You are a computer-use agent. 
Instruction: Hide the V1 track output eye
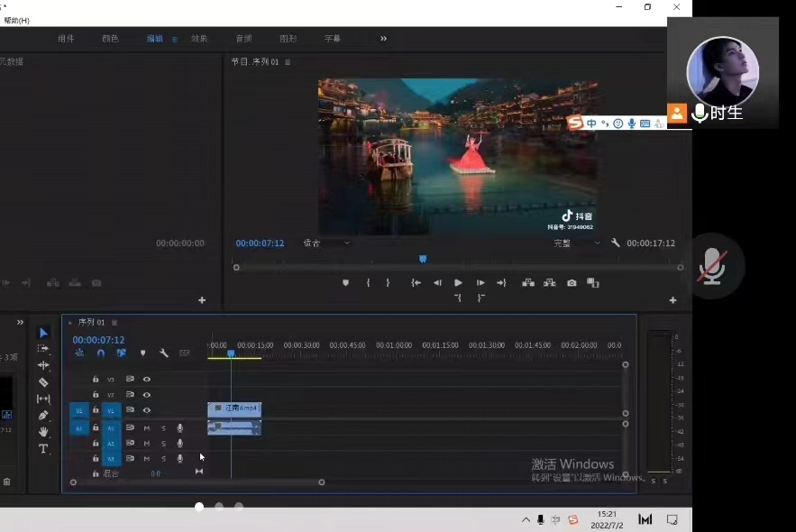click(146, 410)
